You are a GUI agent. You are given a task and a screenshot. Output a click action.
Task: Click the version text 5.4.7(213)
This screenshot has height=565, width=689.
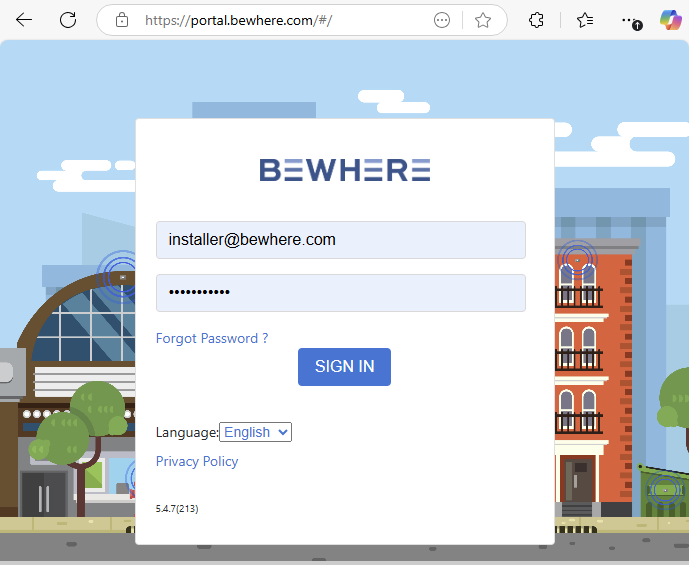tap(177, 509)
